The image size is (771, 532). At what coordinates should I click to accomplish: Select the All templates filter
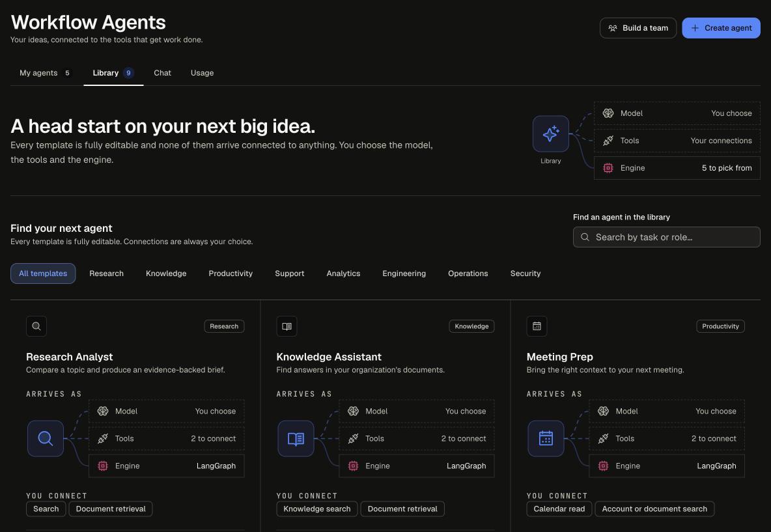coord(43,273)
